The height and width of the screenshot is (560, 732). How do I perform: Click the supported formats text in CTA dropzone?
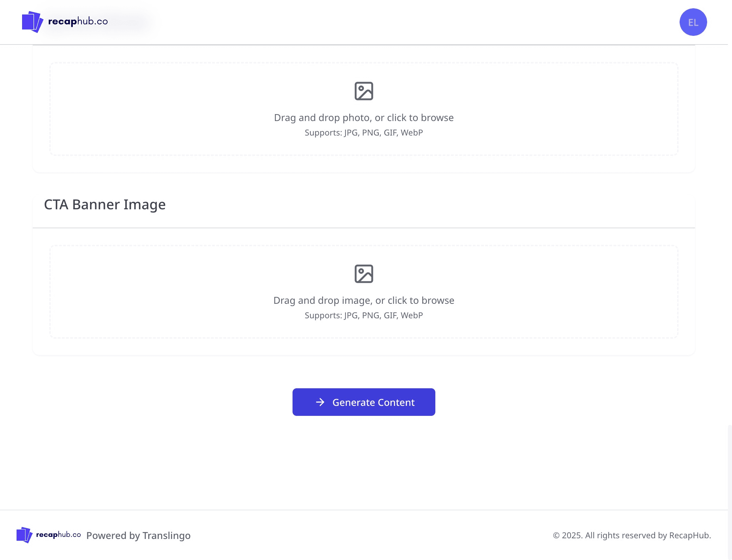[364, 315]
